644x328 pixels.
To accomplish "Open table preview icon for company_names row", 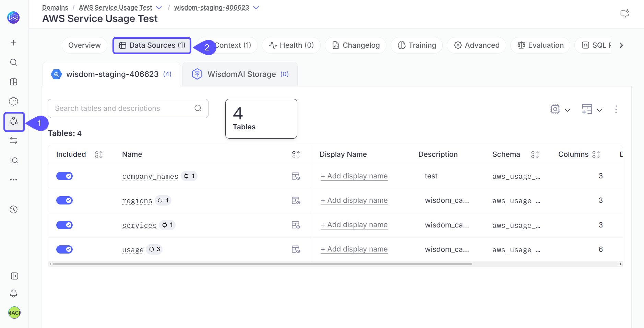I will click(296, 176).
